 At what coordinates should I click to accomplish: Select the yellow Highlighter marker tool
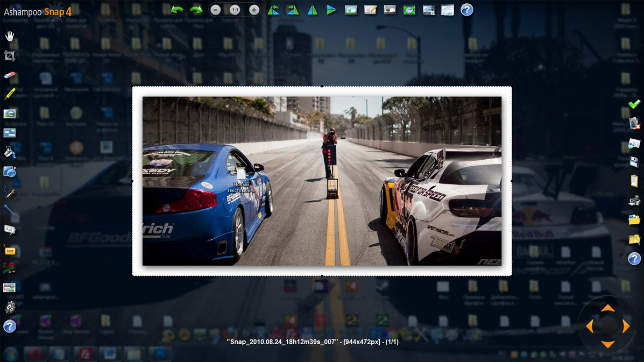10,94
